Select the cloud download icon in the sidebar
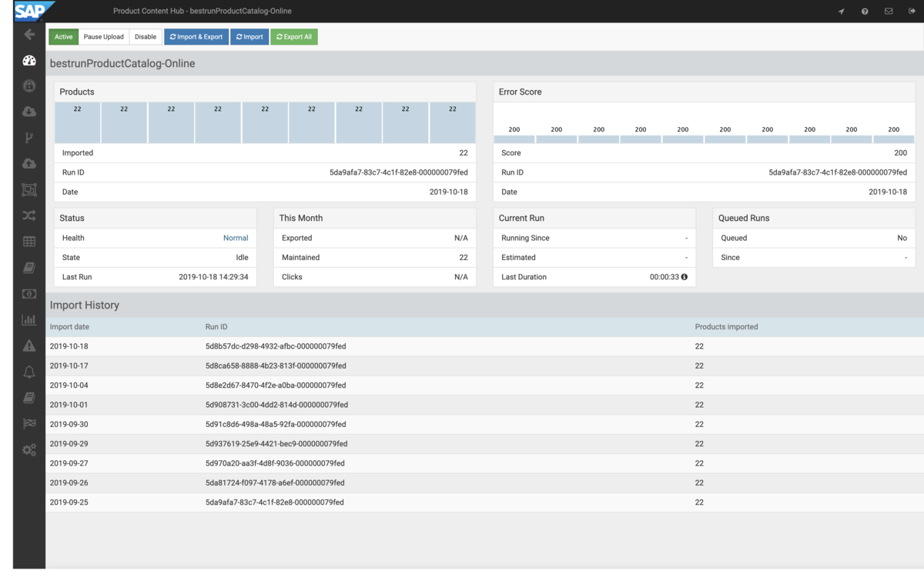Image resolution: width=924 pixels, height=584 pixels. [x=28, y=111]
